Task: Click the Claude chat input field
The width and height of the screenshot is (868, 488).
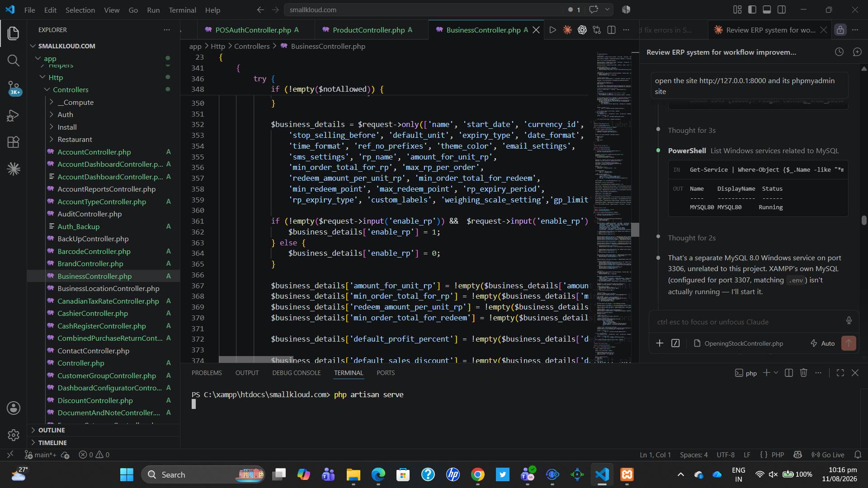Action: click(748, 322)
